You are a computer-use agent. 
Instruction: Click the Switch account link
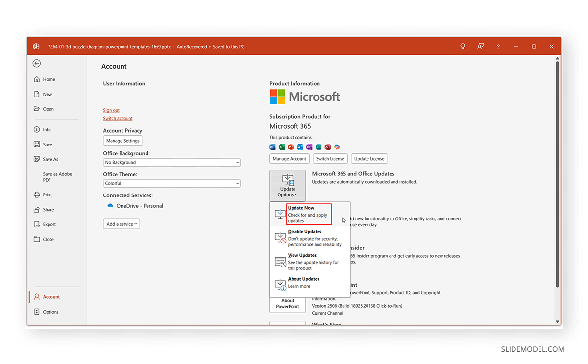pos(118,118)
